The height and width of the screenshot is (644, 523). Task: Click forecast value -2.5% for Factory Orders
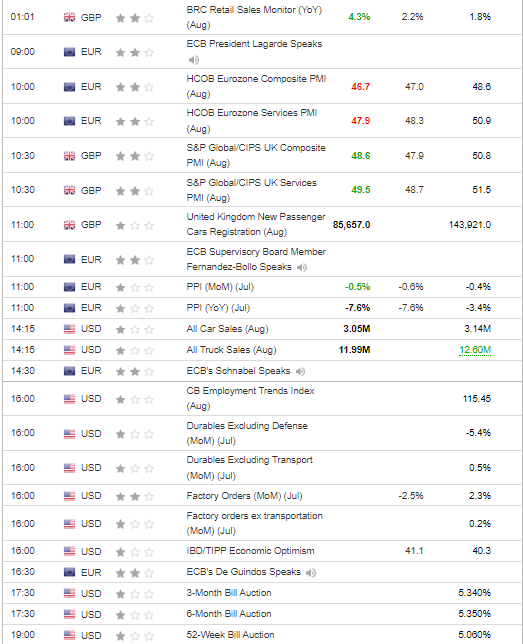411,496
